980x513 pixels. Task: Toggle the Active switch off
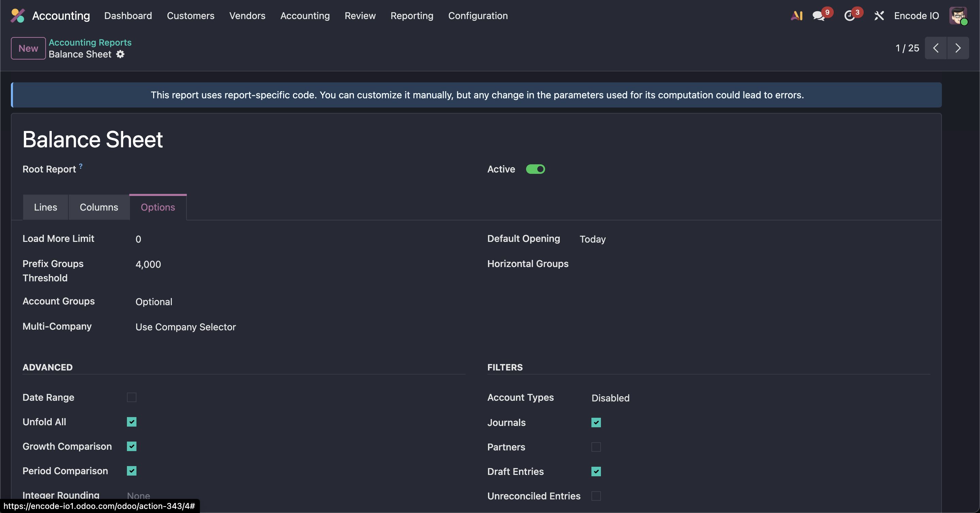click(x=535, y=169)
